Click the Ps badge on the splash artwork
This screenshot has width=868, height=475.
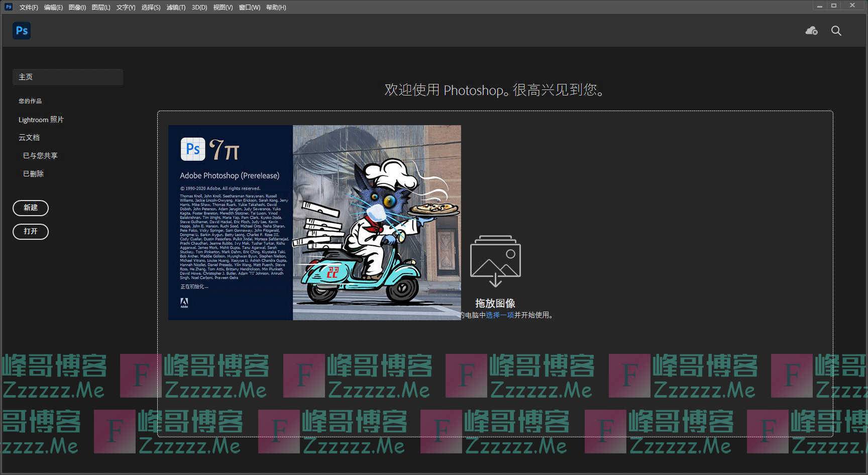click(192, 149)
